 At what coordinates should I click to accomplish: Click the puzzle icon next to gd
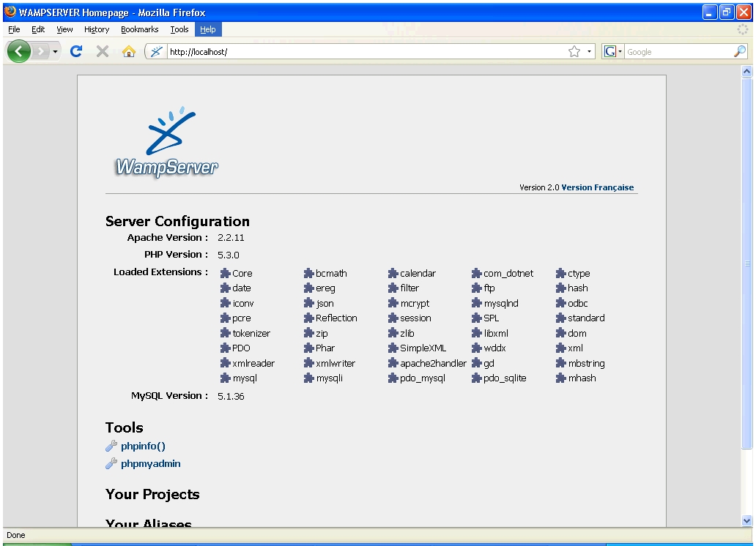pyautogui.click(x=477, y=363)
